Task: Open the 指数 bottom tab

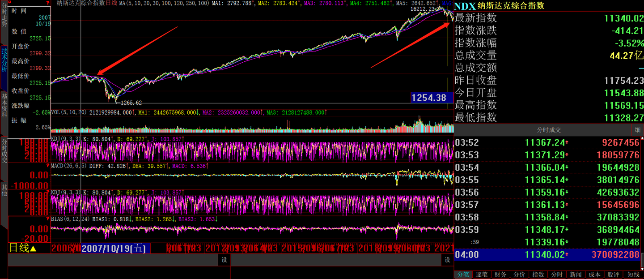Action: [x=538, y=275]
